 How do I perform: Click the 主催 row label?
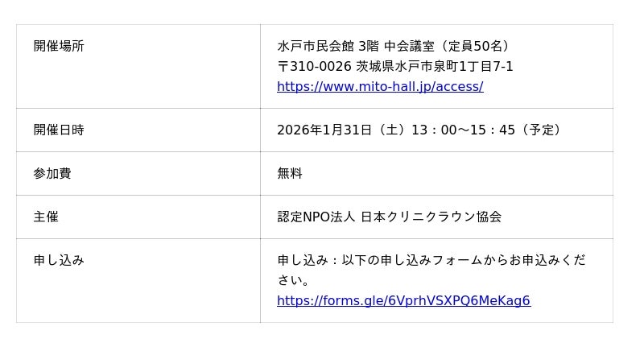46,217
